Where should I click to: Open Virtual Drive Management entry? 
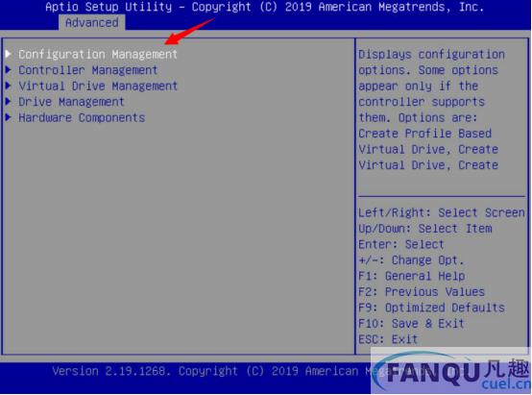(x=98, y=86)
